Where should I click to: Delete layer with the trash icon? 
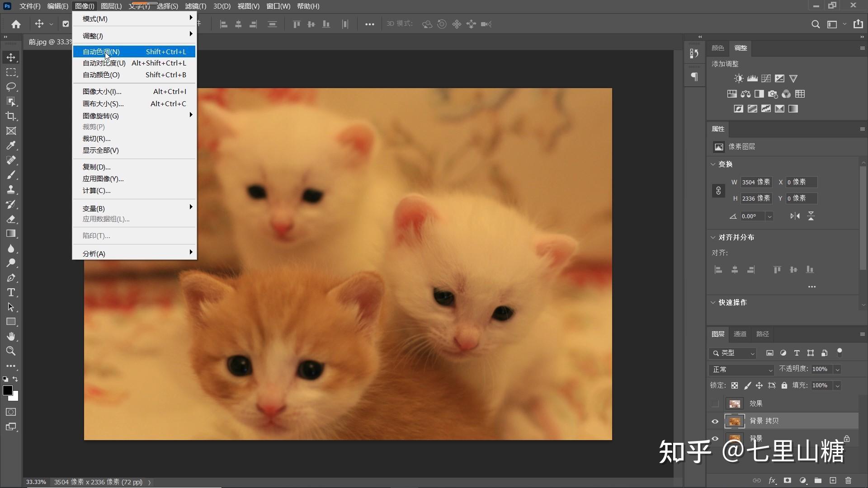pyautogui.click(x=848, y=480)
